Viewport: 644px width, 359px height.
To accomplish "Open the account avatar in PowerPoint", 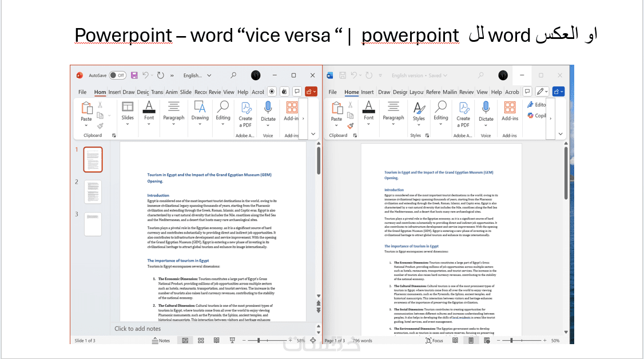I will 256,75.
